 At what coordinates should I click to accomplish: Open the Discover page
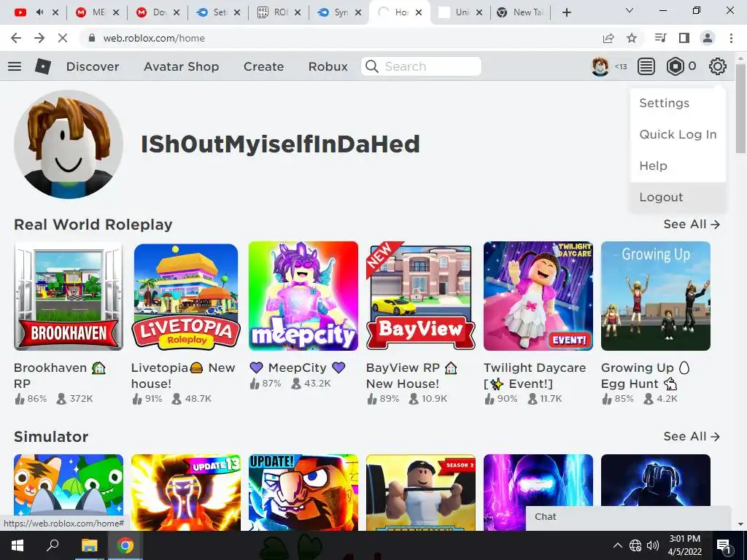pyautogui.click(x=93, y=66)
